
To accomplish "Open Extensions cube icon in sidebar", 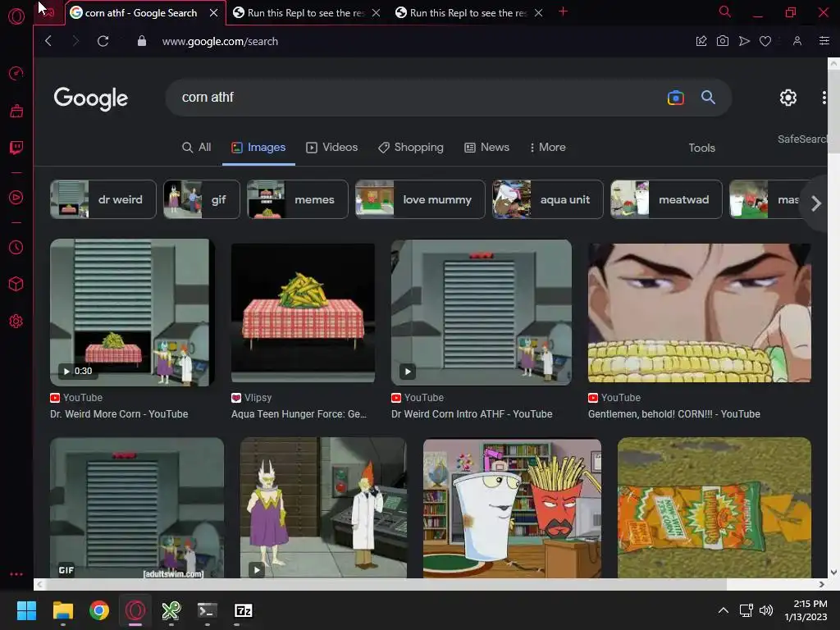I will click(16, 284).
